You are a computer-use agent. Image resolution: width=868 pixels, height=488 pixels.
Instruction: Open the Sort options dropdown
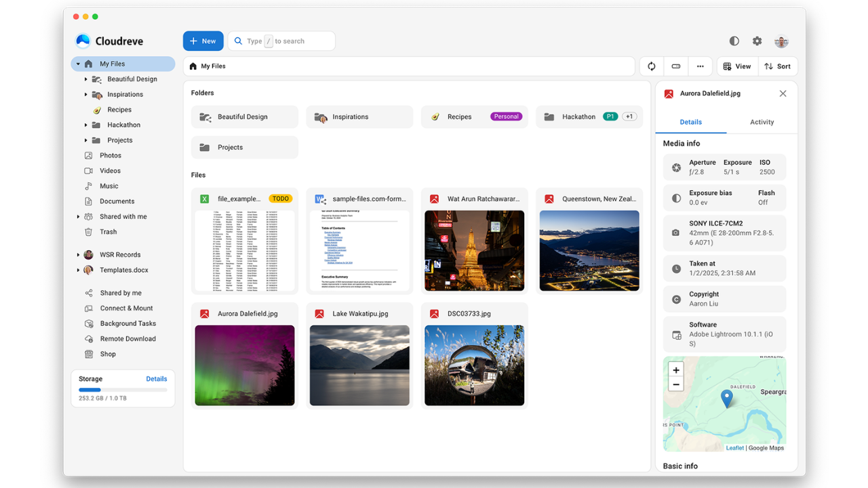[x=777, y=66]
